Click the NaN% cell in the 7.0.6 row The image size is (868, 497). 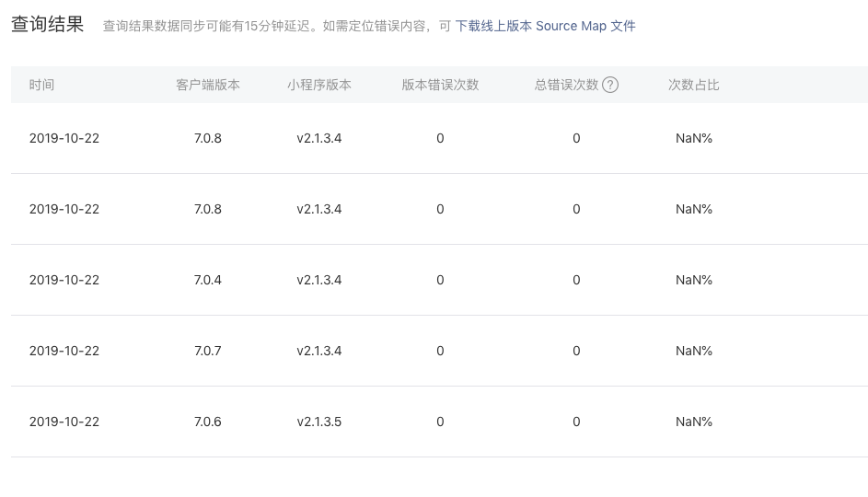click(x=694, y=422)
